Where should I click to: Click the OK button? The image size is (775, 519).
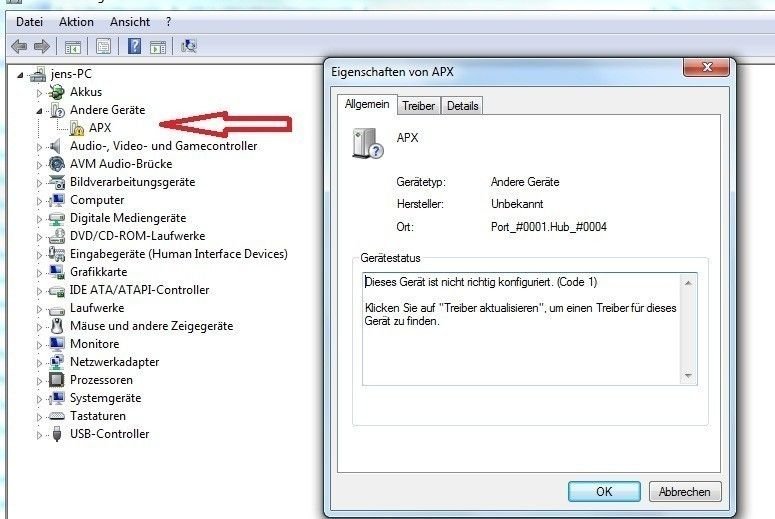pos(604,491)
